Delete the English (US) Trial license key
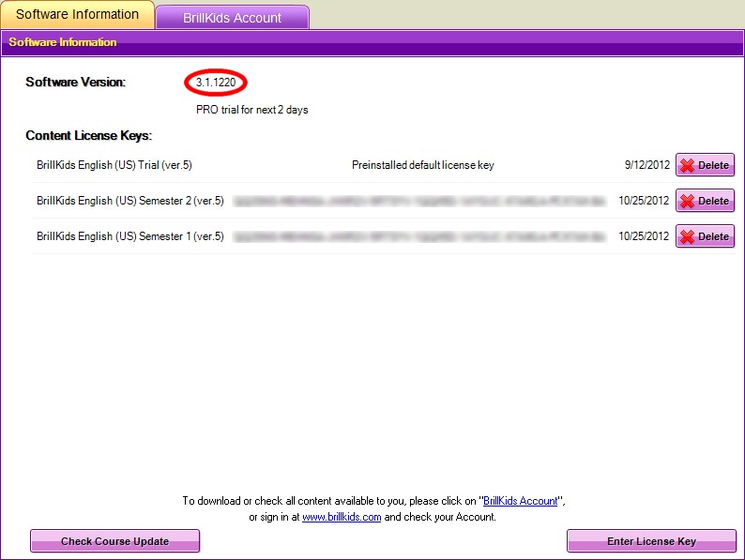Viewport: 745px width, 560px height. [x=705, y=165]
